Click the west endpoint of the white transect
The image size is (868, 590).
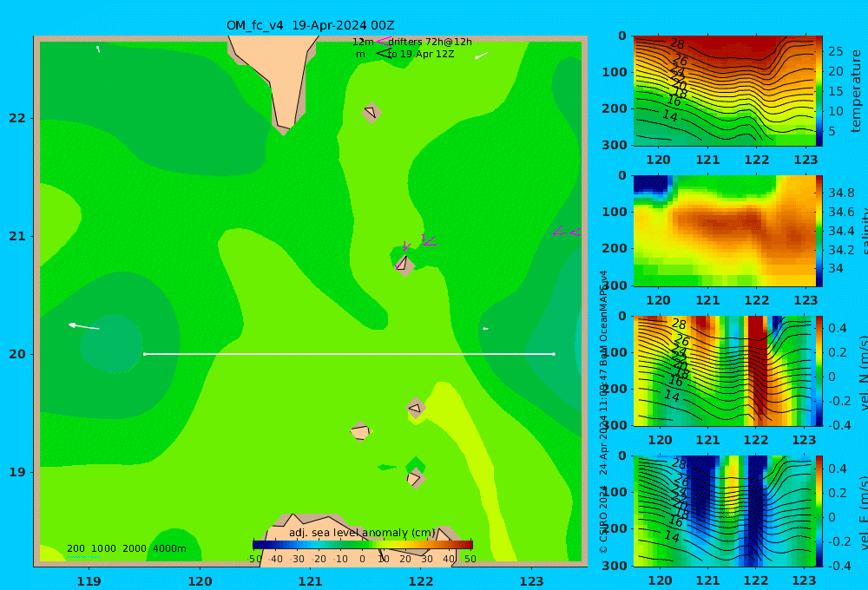(144, 354)
